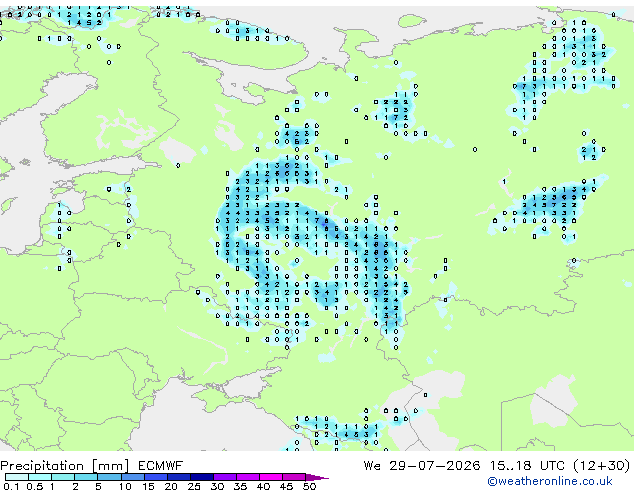Click the legend swatch between 0.5 and 1

click(x=40, y=477)
